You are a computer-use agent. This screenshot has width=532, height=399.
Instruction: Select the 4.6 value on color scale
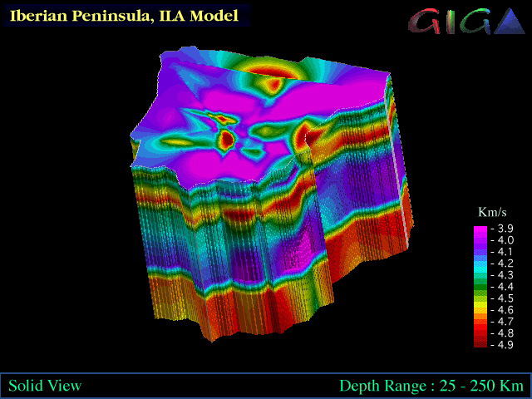505,310
